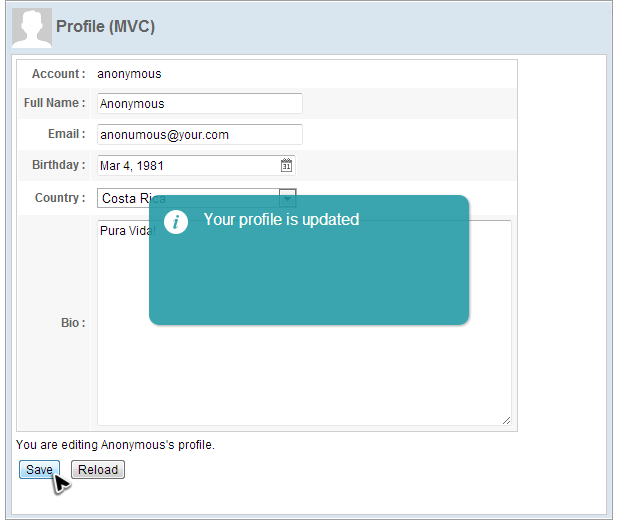Viewport: 618px width, 520px height.
Task: Select the Birthday date field
Action: (x=185, y=165)
